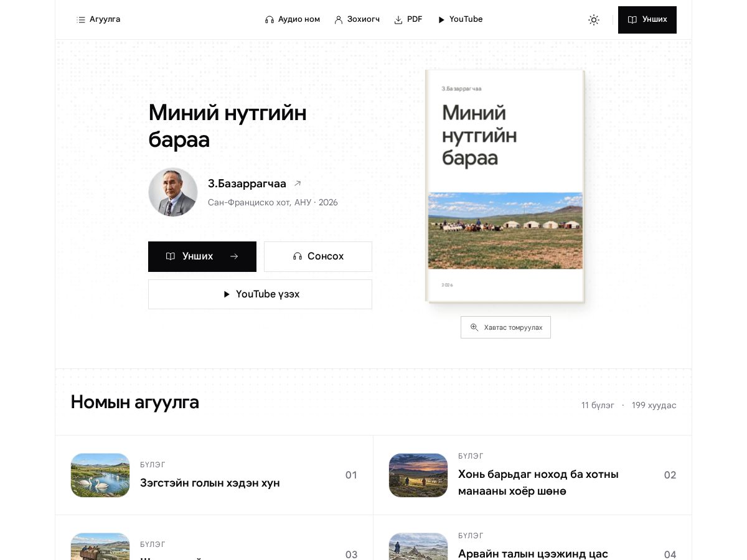Viewport: 747px width, 560px height.
Task: Click chapter number 02
Action: point(670,475)
